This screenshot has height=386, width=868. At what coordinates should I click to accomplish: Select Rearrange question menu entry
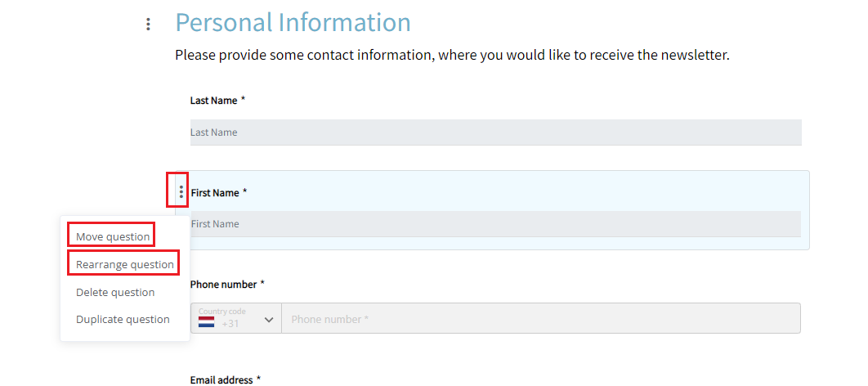125,265
